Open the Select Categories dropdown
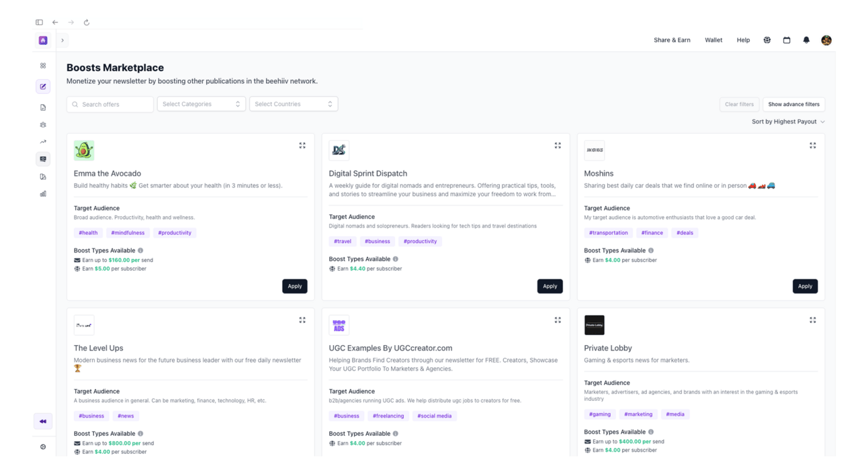This screenshot has height=474, width=868. point(202,104)
